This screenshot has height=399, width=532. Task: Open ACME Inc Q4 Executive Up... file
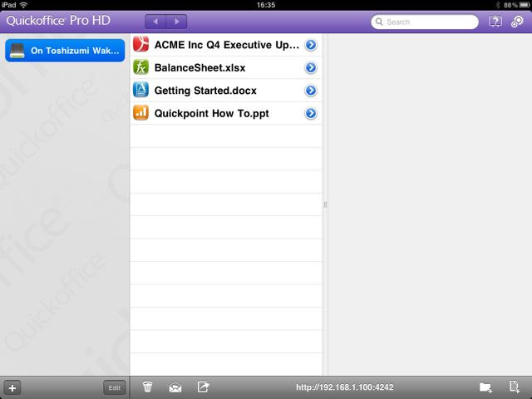pos(226,45)
